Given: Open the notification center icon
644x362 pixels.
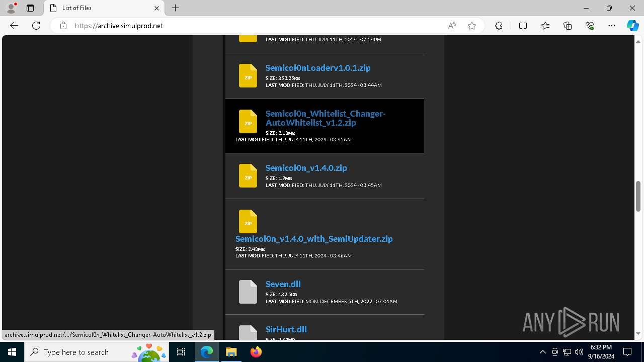Looking at the screenshot, I should [x=627, y=352].
